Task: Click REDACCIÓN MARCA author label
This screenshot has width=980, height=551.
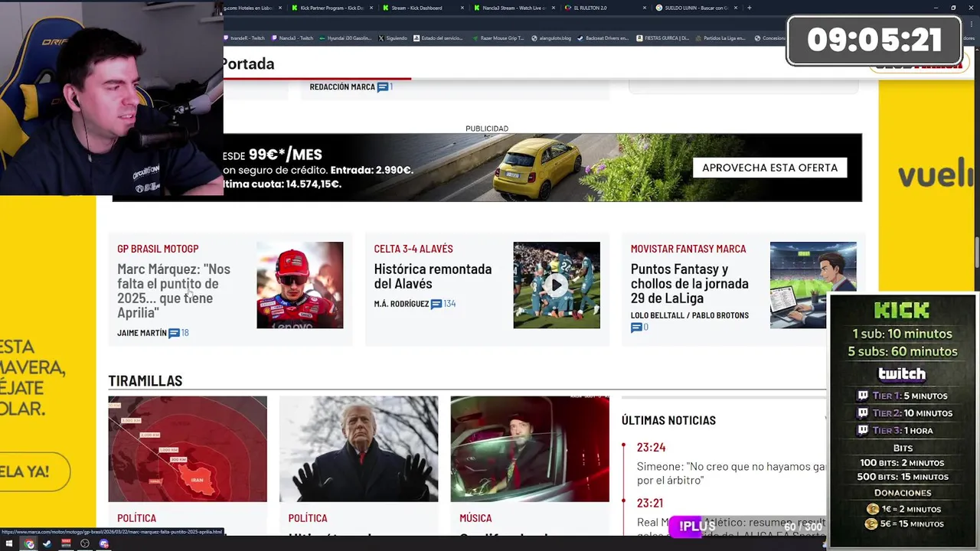Action: (342, 87)
